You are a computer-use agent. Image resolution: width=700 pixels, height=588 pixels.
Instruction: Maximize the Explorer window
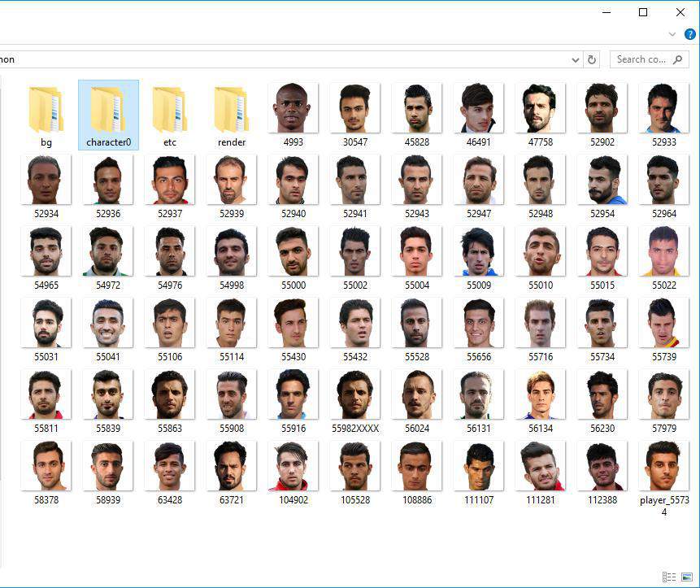tap(643, 12)
